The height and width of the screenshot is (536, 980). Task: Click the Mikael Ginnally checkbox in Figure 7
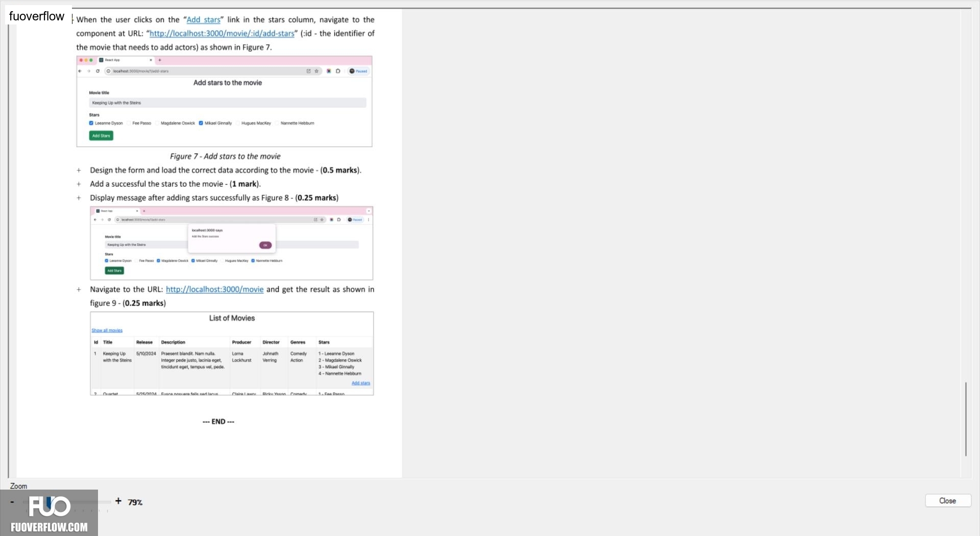tap(201, 123)
